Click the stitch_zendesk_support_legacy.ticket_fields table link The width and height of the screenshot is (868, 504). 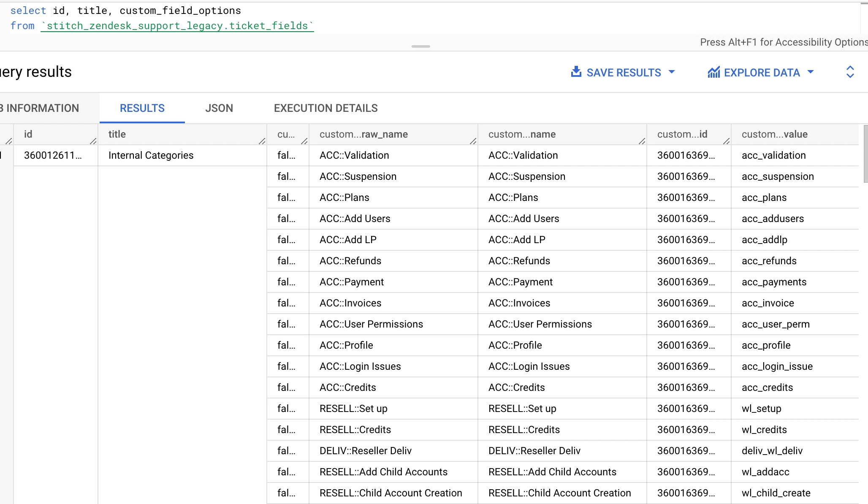[x=177, y=26]
